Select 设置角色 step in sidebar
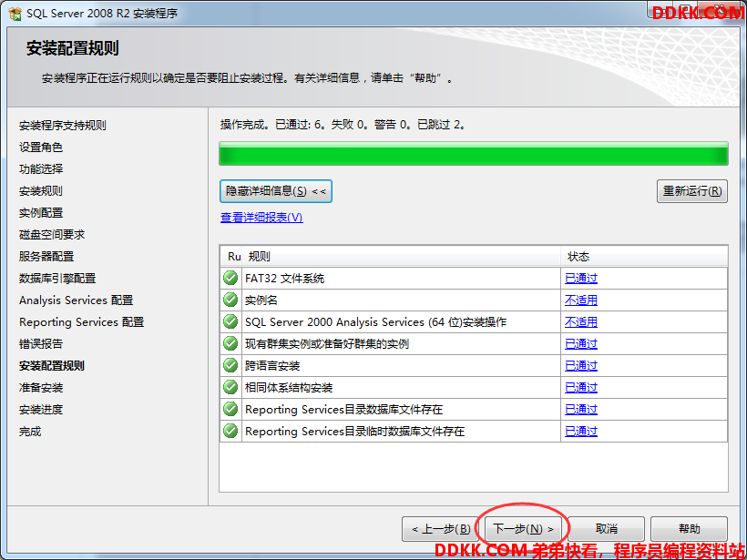747x560 pixels. point(41,148)
